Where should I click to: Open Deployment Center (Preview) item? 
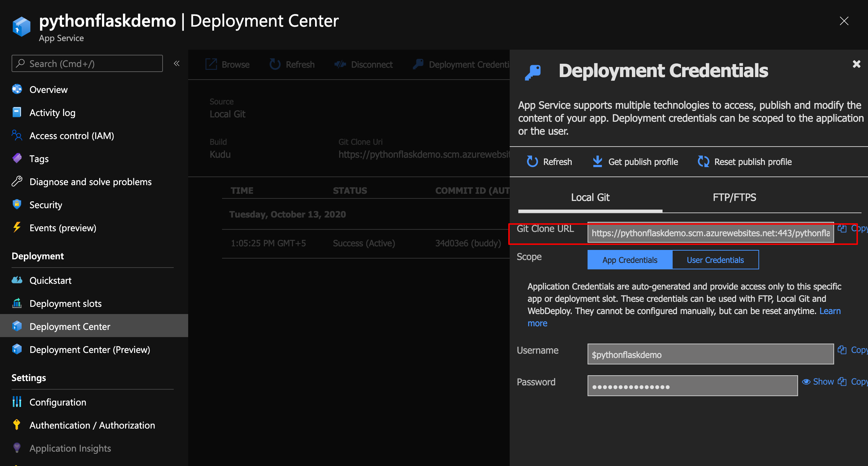pos(90,350)
